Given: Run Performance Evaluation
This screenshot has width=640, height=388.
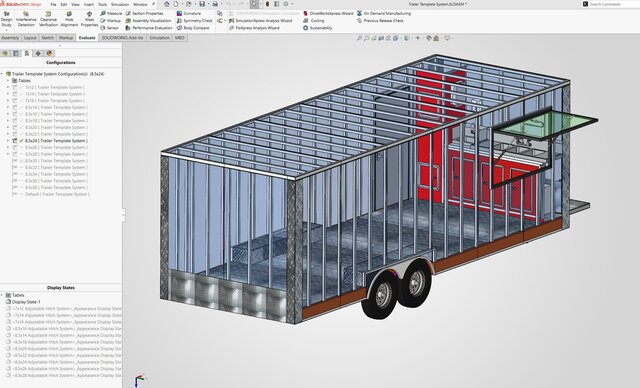Looking at the screenshot, I should click(x=149, y=28).
